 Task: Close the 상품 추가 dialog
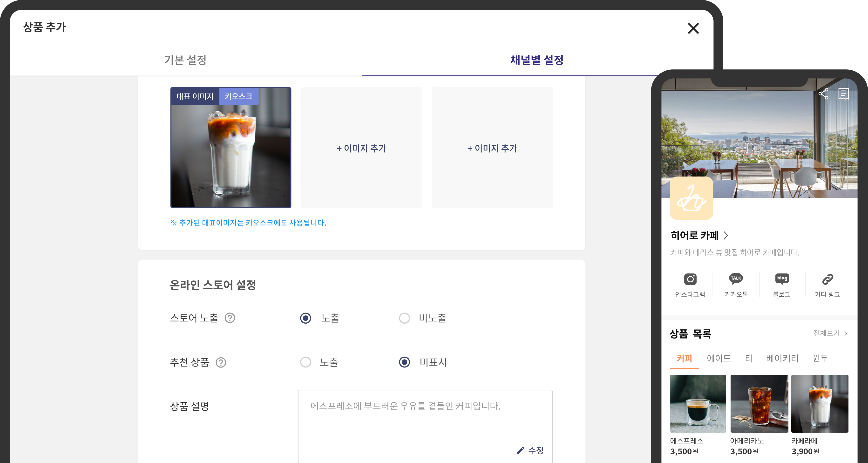pos(693,28)
